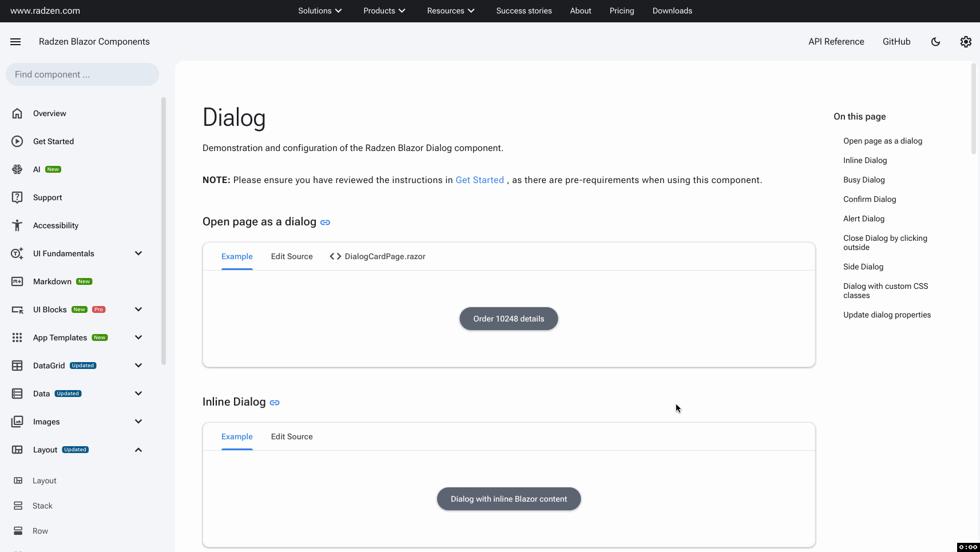The height and width of the screenshot is (552, 980).
Task: Open the hamburger sidebar menu icon
Action: point(15,42)
